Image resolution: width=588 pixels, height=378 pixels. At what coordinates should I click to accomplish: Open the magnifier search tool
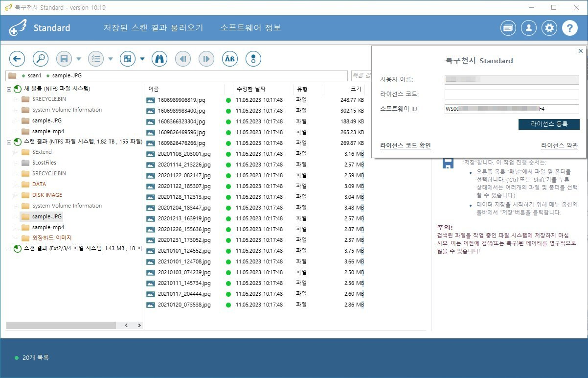tap(41, 59)
